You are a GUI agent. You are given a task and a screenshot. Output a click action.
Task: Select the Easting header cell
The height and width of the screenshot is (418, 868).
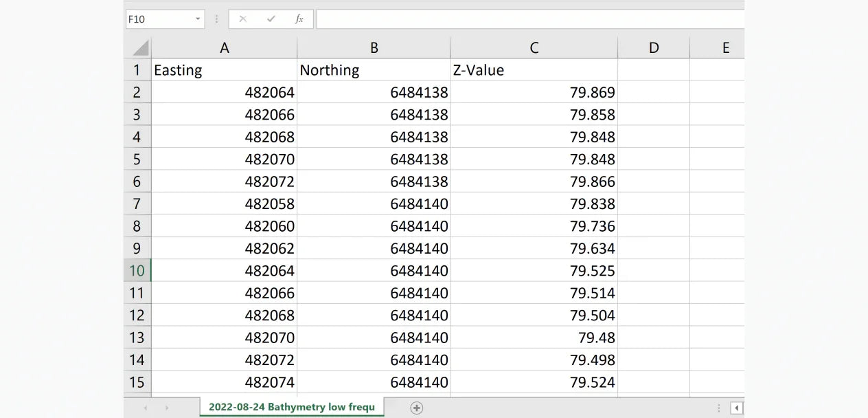pyautogui.click(x=224, y=70)
